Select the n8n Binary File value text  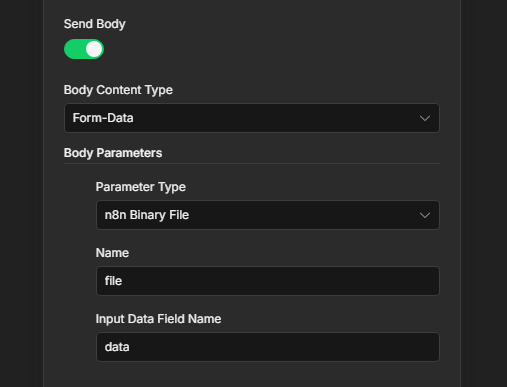pyautogui.click(x=147, y=215)
